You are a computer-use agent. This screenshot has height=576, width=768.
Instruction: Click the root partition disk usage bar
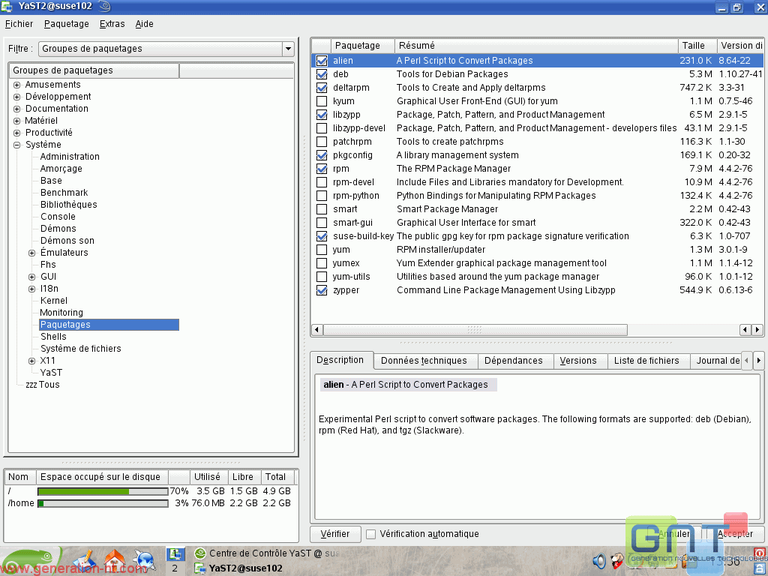103,491
